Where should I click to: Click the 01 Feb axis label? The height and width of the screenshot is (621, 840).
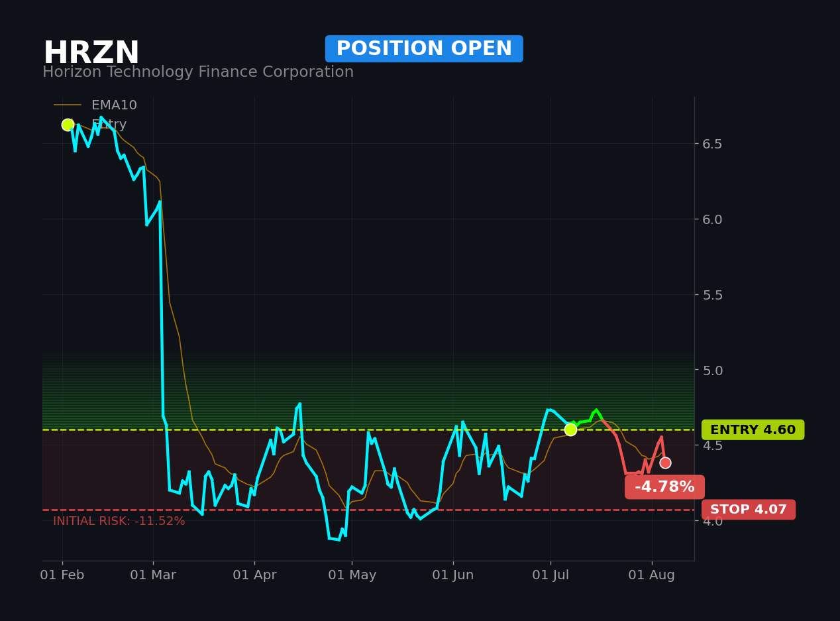pyautogui.click(x=62, y=575)
